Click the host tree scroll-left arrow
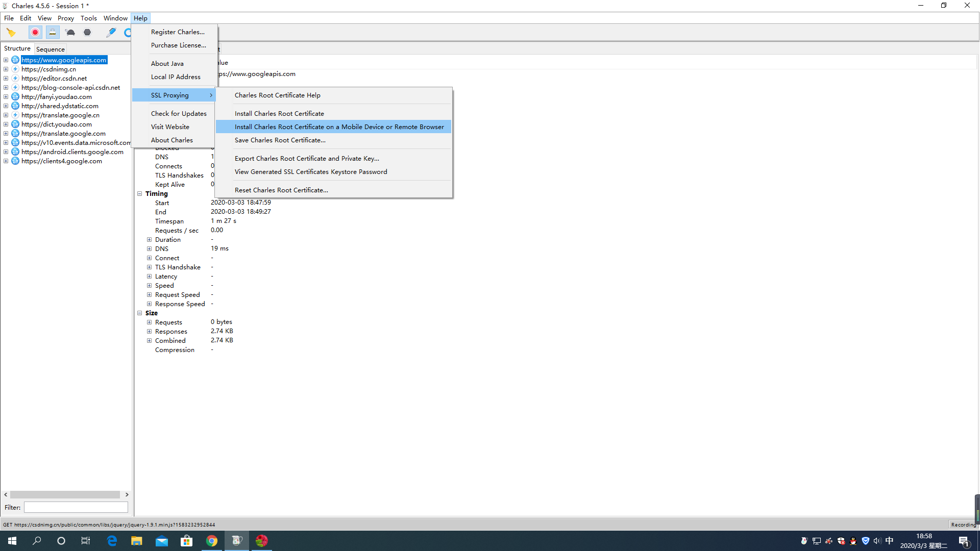 pyautogui.click(x=6, y=495)
